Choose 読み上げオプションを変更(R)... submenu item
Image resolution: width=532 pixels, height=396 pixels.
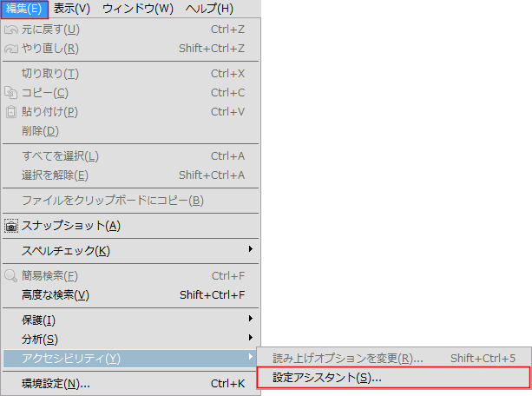[393, 358]
